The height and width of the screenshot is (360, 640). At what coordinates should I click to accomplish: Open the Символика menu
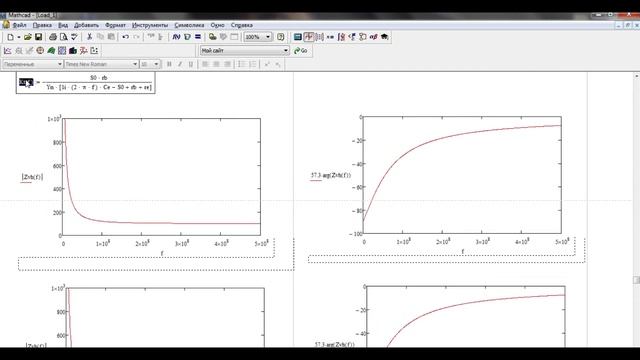point(189,25)
